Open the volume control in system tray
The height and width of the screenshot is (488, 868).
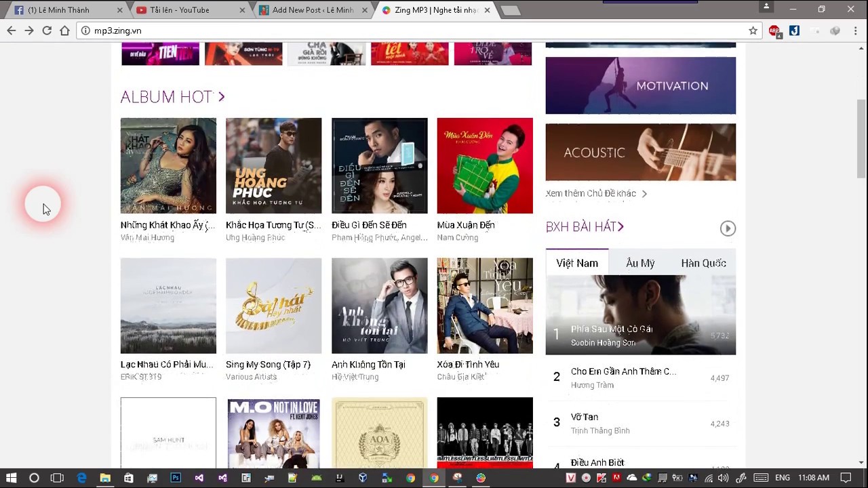coord(724,478)
